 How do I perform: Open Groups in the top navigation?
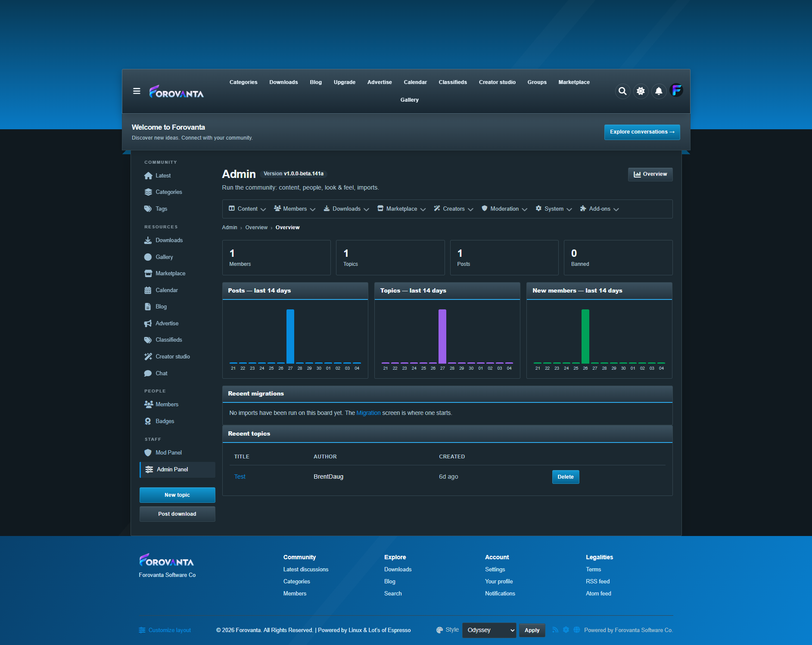click(537, 82)
